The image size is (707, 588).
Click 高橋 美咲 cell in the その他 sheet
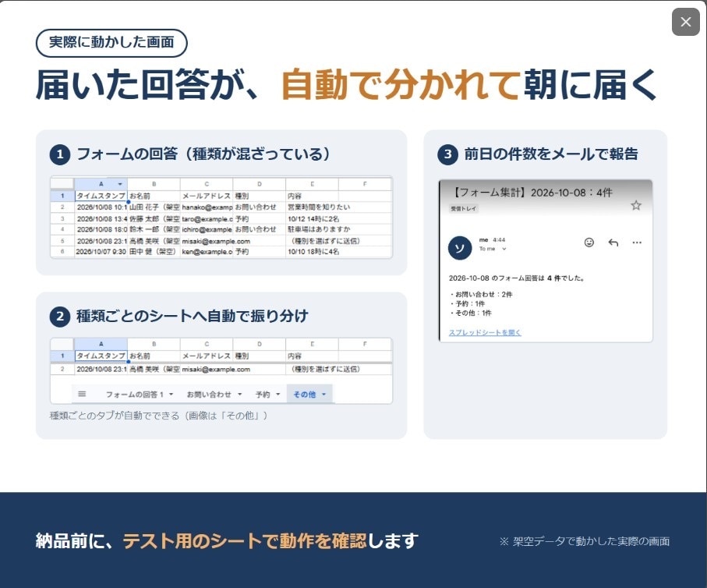[154, 369]
